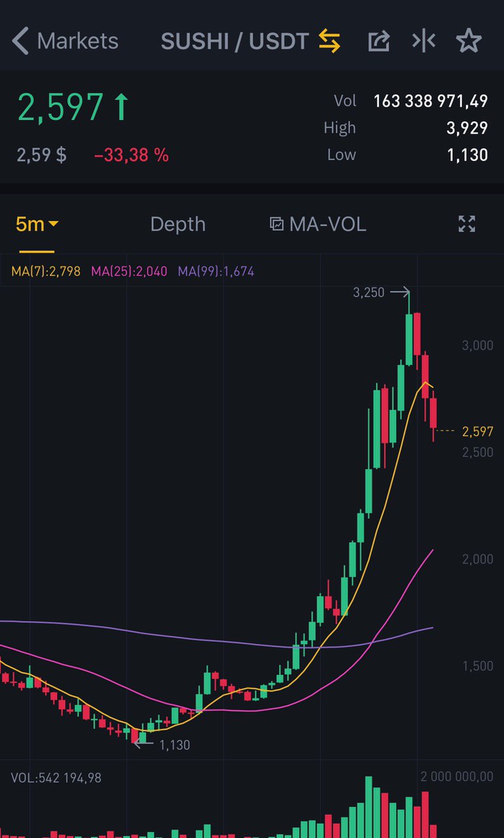
Task: Tap the Vol value 163 338 971,49
Action: [x=431, y=101]
